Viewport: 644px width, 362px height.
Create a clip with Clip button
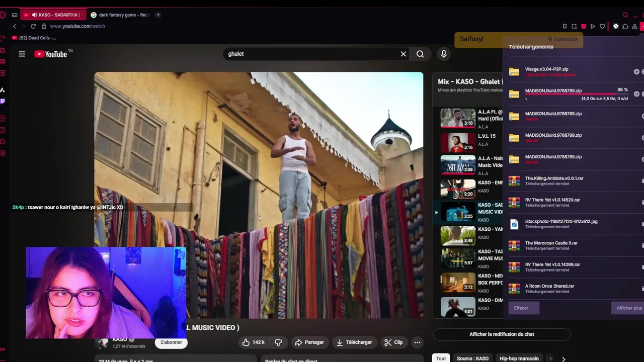tap(393, 342)
